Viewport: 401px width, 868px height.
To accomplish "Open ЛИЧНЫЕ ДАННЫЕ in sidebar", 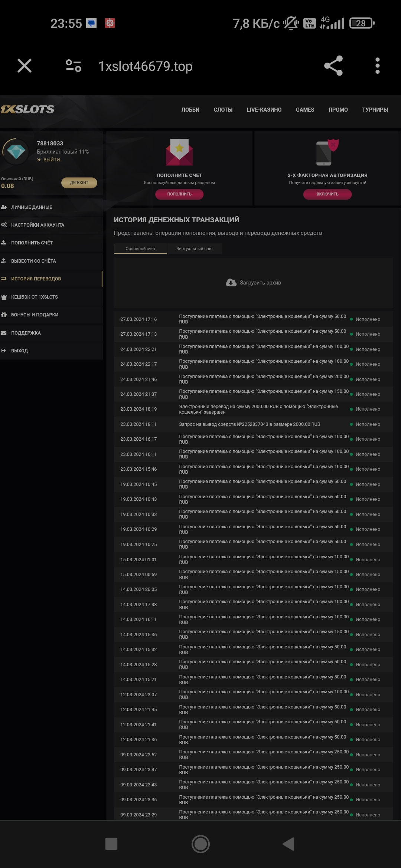I will (51, 207).
